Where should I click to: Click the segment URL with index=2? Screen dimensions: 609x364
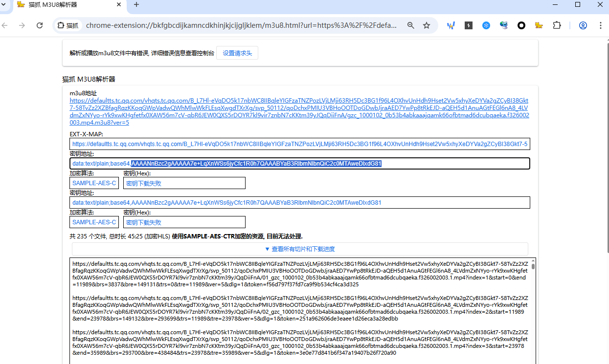pyautogui.click(x=300, y=308)
